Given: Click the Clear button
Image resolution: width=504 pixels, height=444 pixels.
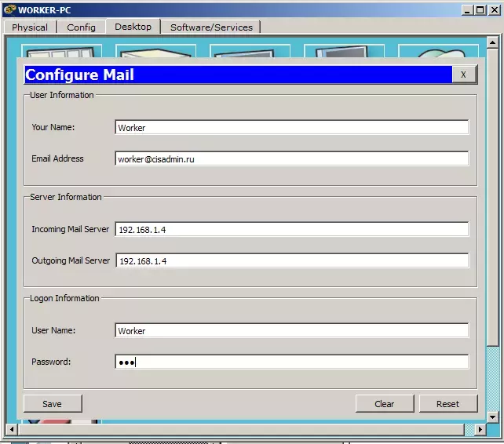Looking at the screenshot, I should click(x=385, y=403).
